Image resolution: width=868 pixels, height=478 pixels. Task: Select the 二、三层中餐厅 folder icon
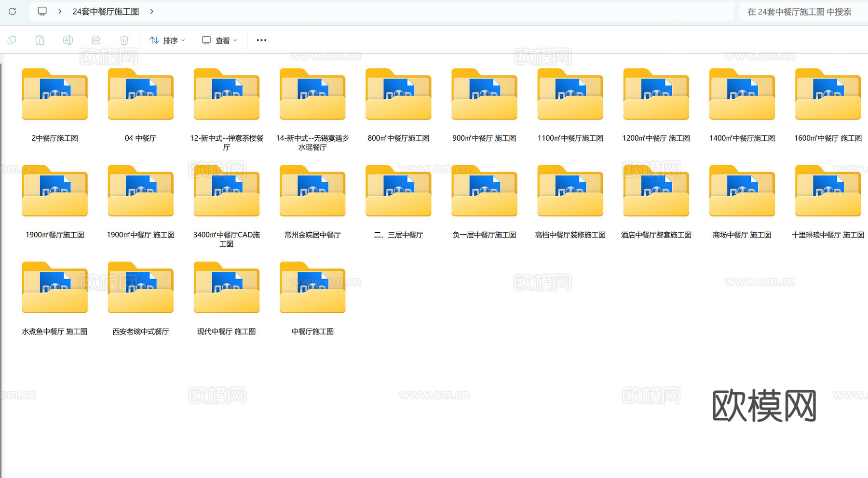coord(398,191)
